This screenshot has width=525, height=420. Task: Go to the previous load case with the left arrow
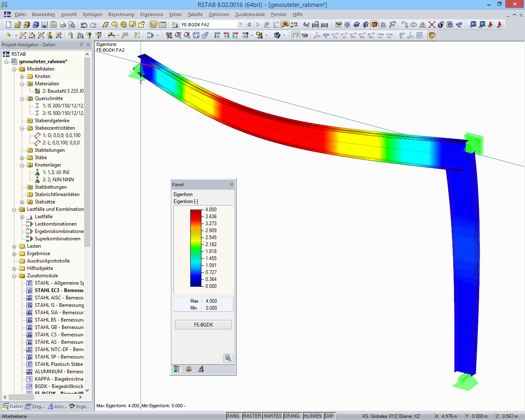(x=249, y=25)
